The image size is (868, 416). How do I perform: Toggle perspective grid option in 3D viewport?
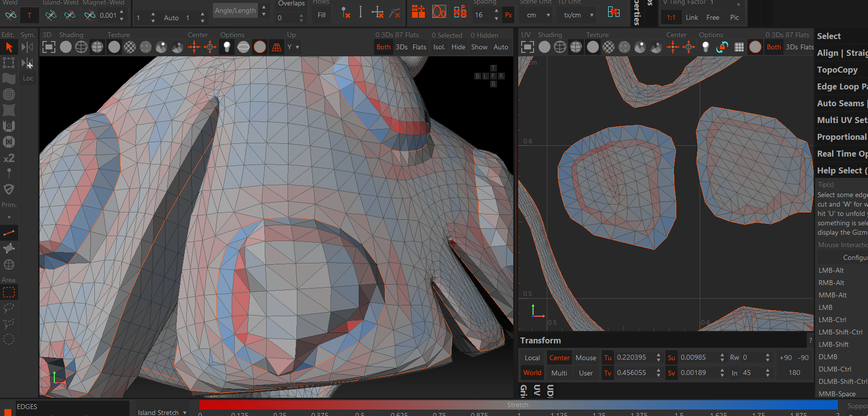pos(277,47)
